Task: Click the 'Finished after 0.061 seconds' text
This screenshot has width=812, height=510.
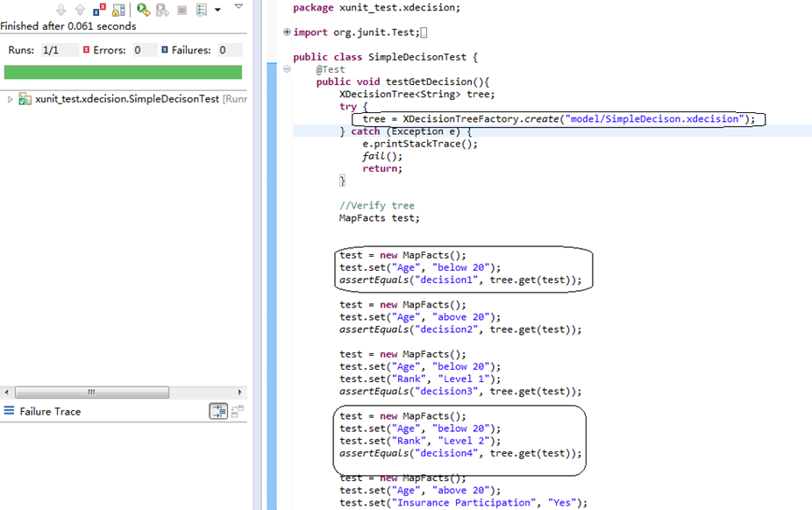Action: point(68,26)
